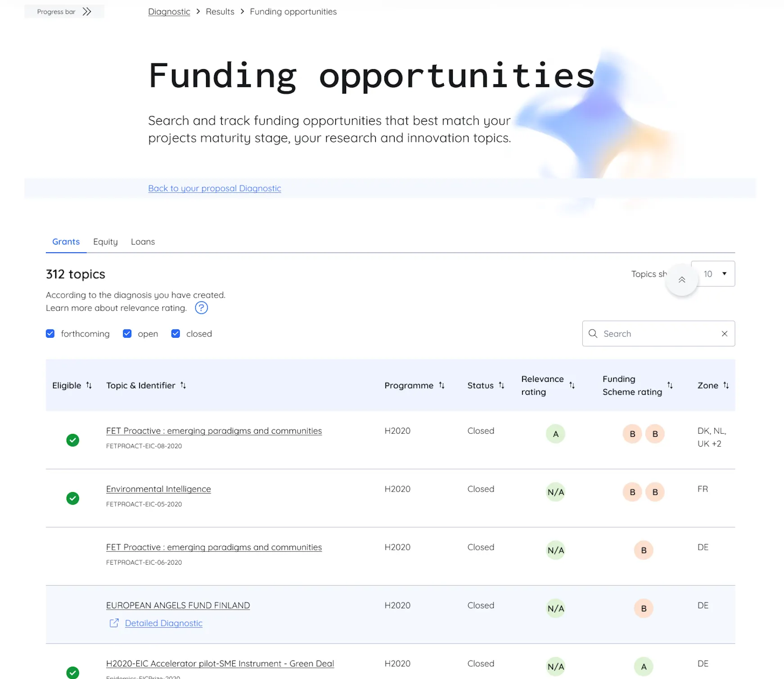
Task: Sort by Funding Scheme rating arrows
Action: (x=670, y=385)
